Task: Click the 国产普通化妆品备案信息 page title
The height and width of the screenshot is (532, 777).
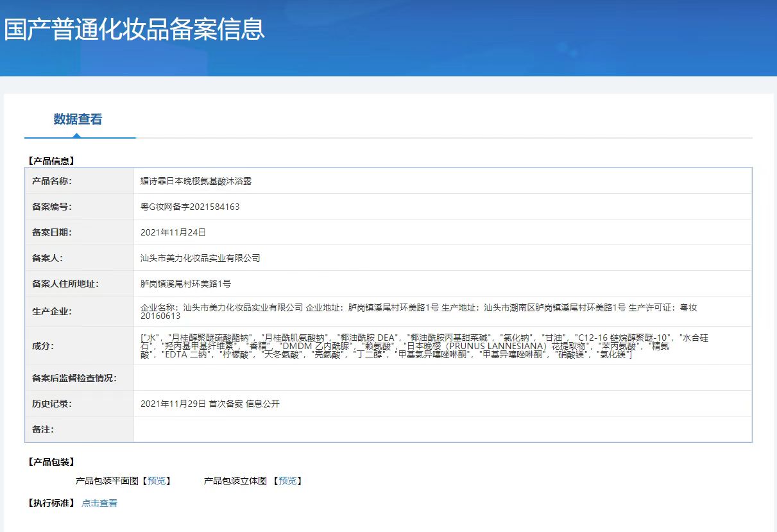Action: pos(134,30)
